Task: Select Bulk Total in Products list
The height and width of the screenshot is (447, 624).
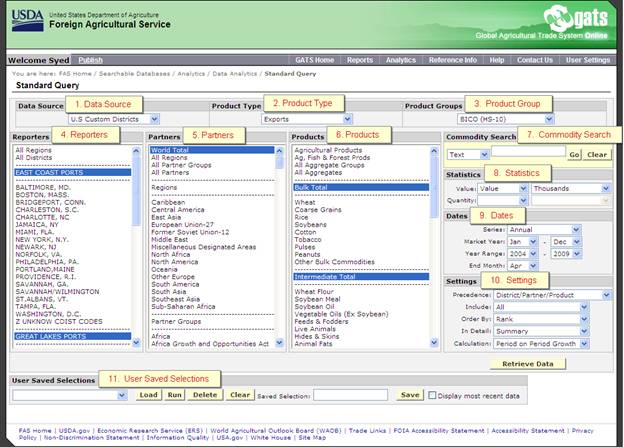Action: click(361, 187)
